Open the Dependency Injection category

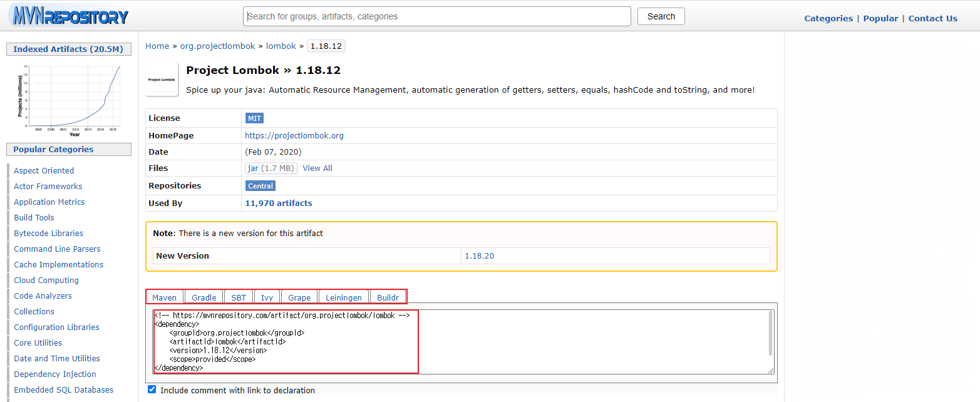click(55, 374)
